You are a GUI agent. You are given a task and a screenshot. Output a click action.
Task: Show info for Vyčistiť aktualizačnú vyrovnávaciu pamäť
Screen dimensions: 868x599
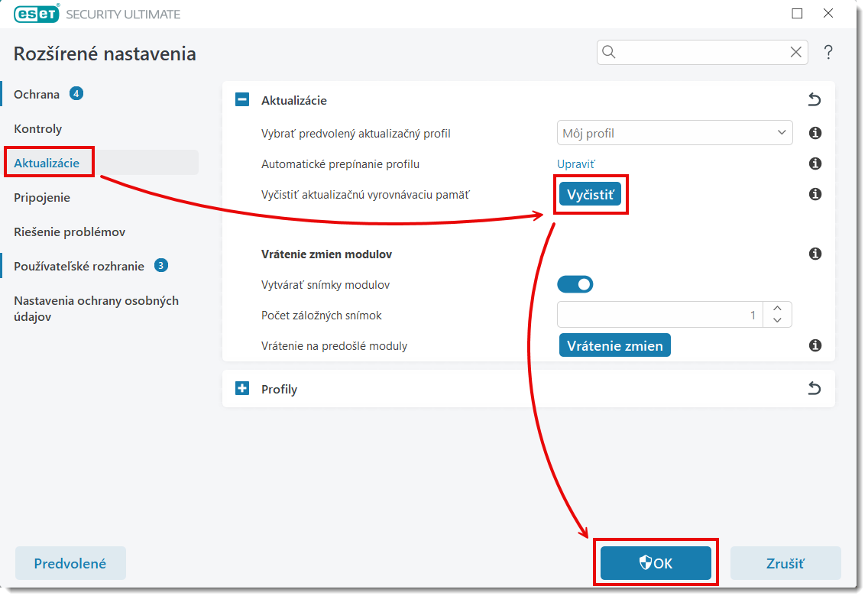pos(815,194)
